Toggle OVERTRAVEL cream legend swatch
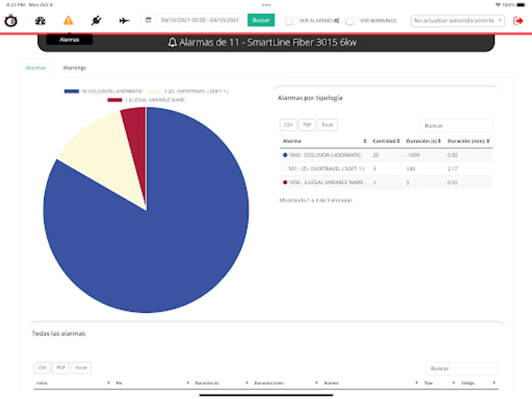Screen dimensions: 532x399 tap(154, 91)
